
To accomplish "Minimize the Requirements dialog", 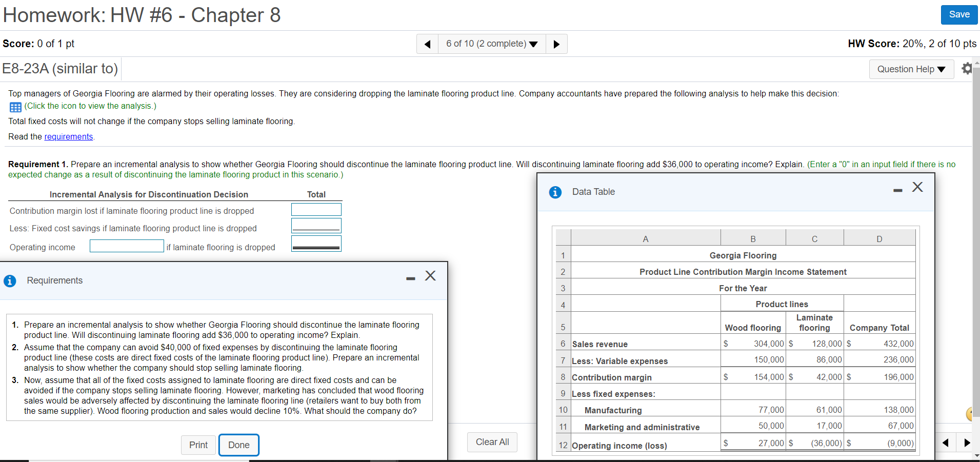I will pyautogui.click(x=410, y=278).
